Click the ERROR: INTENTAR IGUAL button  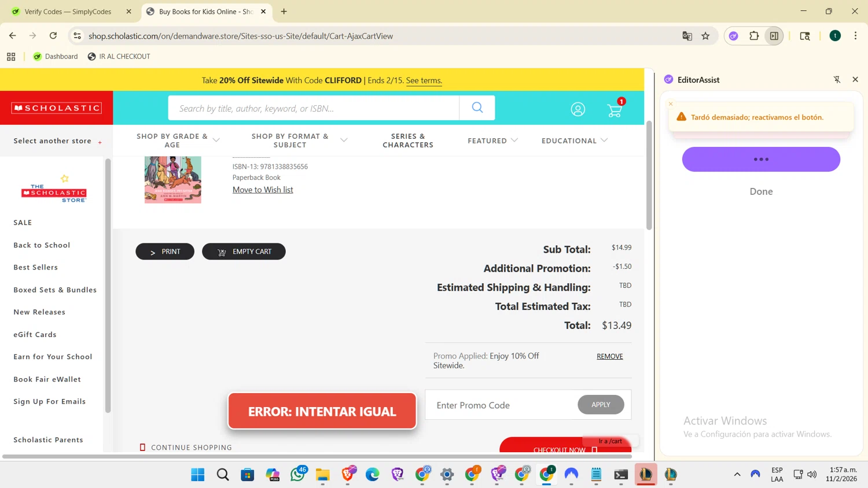click(322, 411)
